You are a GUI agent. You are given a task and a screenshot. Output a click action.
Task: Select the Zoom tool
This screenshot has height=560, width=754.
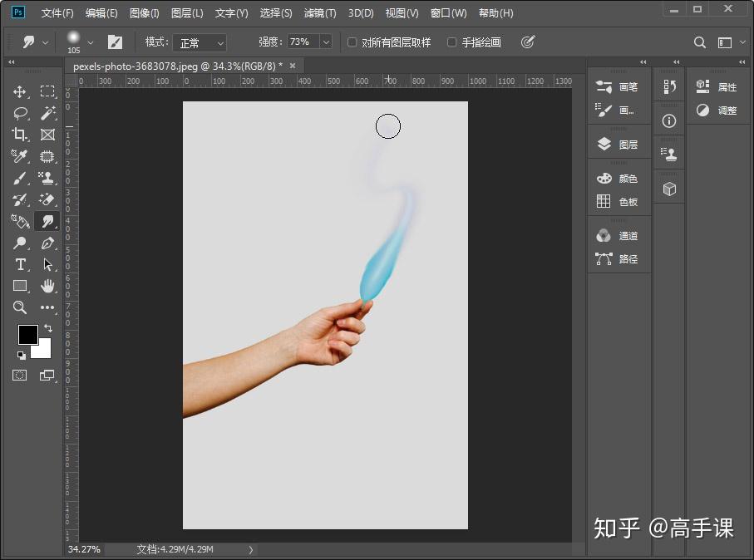click(20, 307)
